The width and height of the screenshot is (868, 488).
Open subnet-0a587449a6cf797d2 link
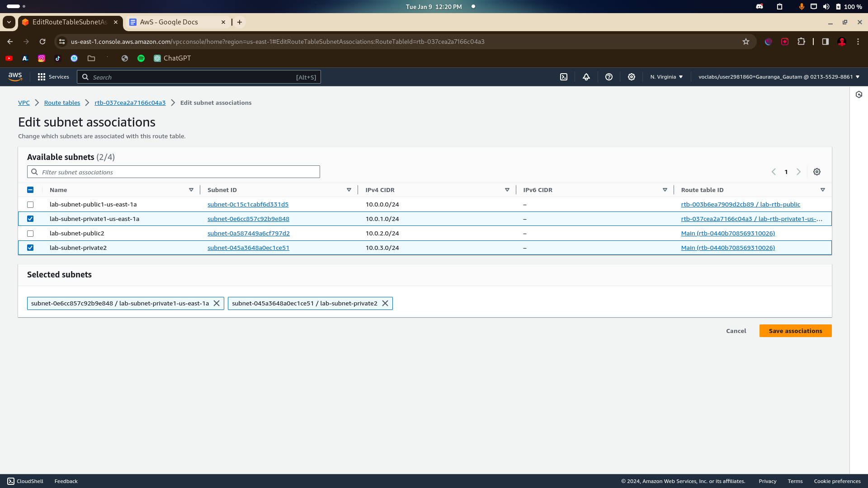coord(249,233)
